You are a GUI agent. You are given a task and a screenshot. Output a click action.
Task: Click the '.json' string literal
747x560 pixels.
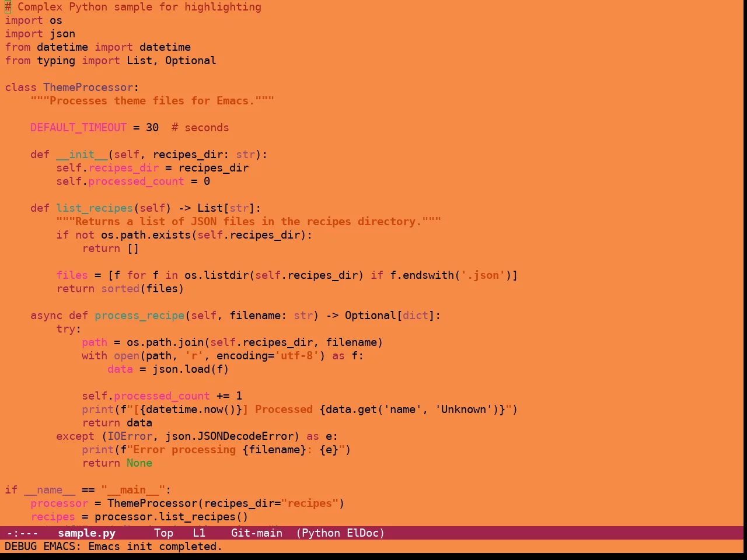coord(483,275)
